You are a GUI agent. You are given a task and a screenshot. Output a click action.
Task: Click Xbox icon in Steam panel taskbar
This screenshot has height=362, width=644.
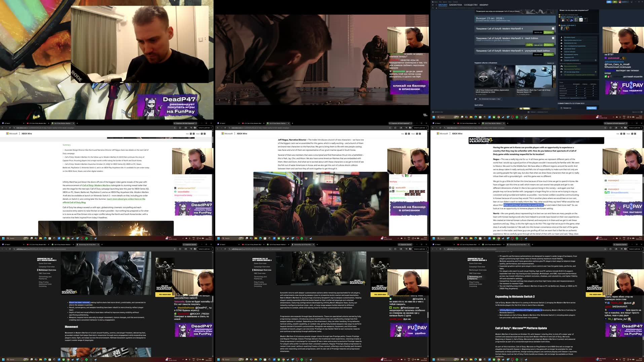(x=494, y=117)
